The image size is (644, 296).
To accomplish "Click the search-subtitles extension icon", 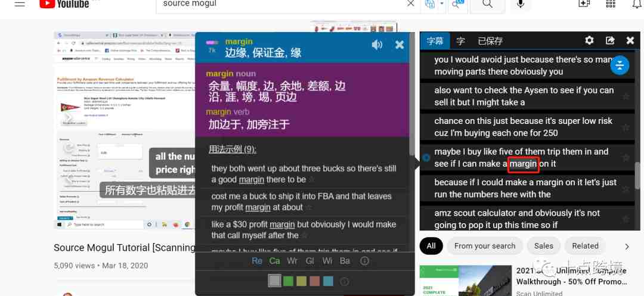I will (x=458, y=4).
